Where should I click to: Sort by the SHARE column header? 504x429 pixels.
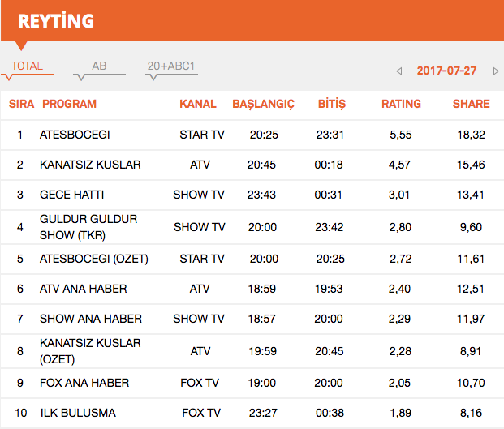[471, 104]
